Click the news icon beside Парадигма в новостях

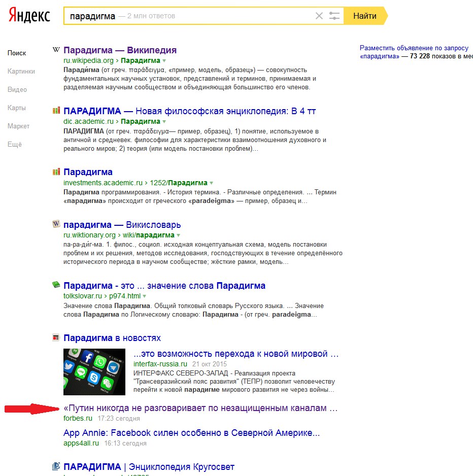(56, 337)
